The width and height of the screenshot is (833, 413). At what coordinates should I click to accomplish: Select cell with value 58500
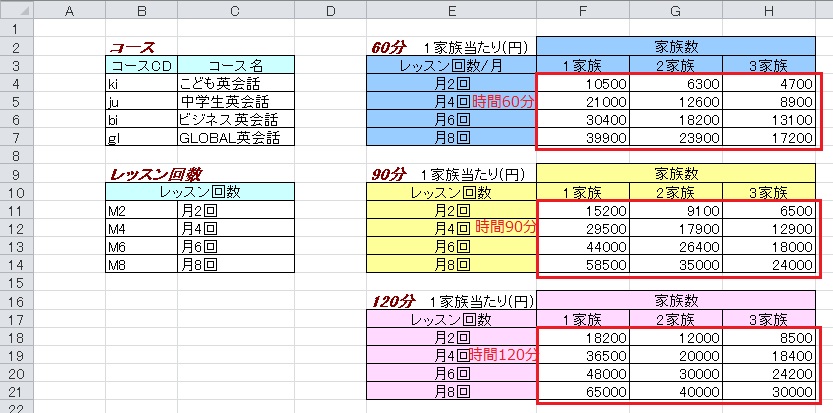583,264
